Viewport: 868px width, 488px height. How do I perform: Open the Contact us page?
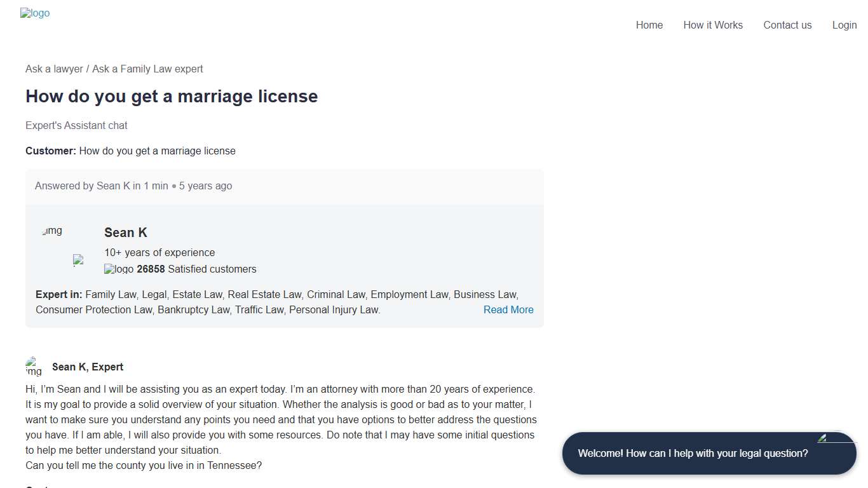click(787, 25)
